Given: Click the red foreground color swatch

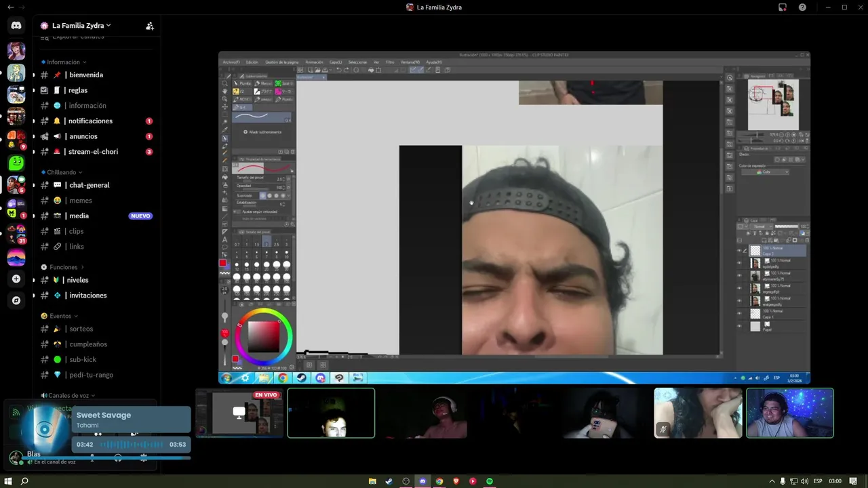Looking at the screenshot, I should pos(222,263).
